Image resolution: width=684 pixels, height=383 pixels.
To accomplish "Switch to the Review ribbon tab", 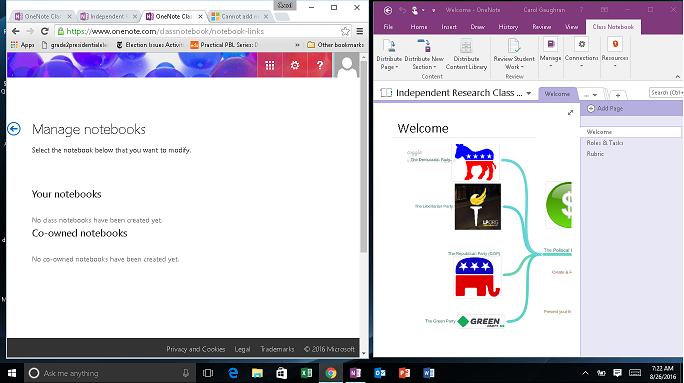I will click(x=542, y=27).
